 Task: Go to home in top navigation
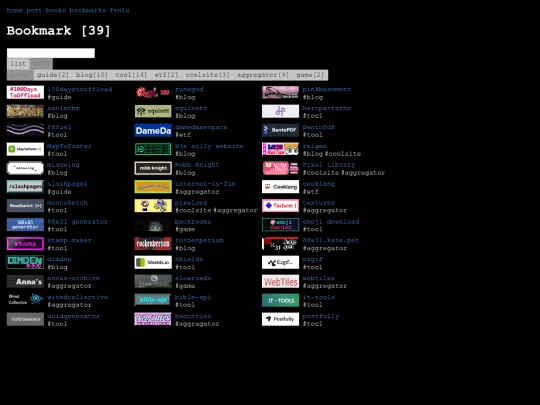(x=14, y=10)
